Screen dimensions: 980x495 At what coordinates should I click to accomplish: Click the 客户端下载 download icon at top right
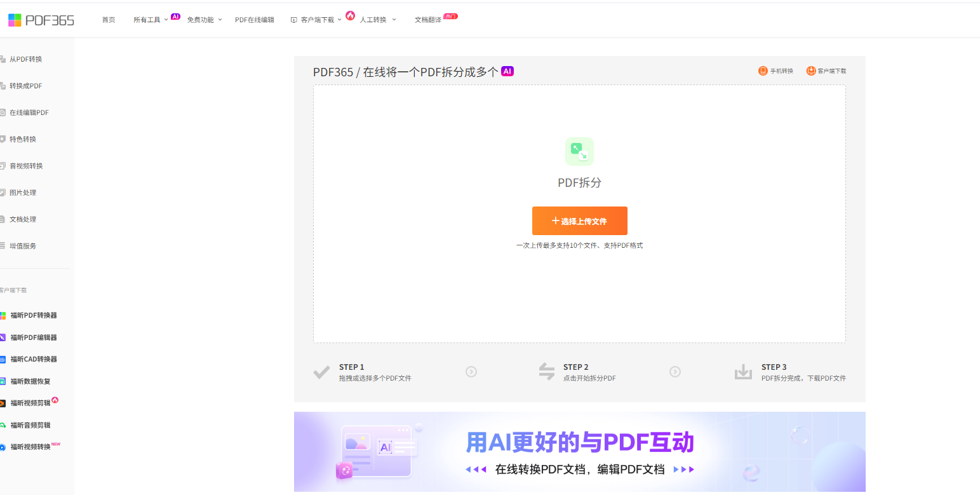811,71
